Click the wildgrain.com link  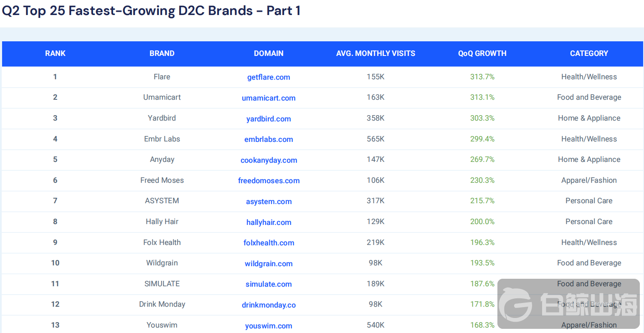[269, 264]
